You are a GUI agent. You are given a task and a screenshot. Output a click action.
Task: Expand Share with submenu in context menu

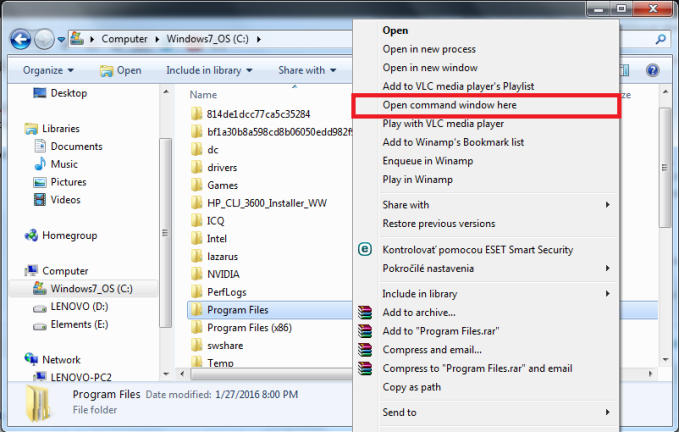[608, 204]
